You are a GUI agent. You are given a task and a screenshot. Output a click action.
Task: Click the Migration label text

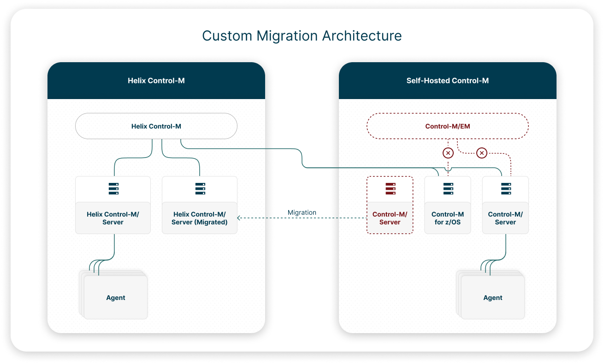[x=302, y=212]
